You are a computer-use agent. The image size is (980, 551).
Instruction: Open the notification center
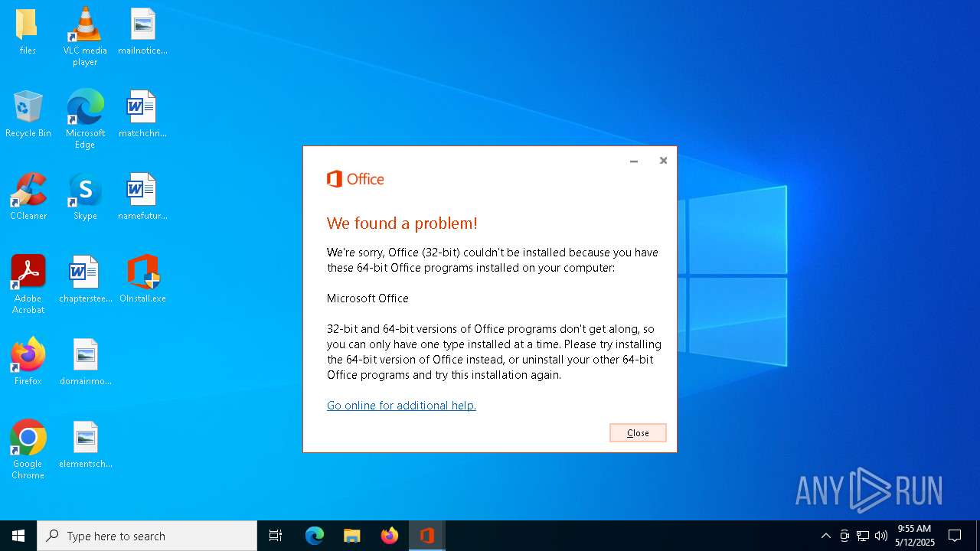click(x=955, y=536)
